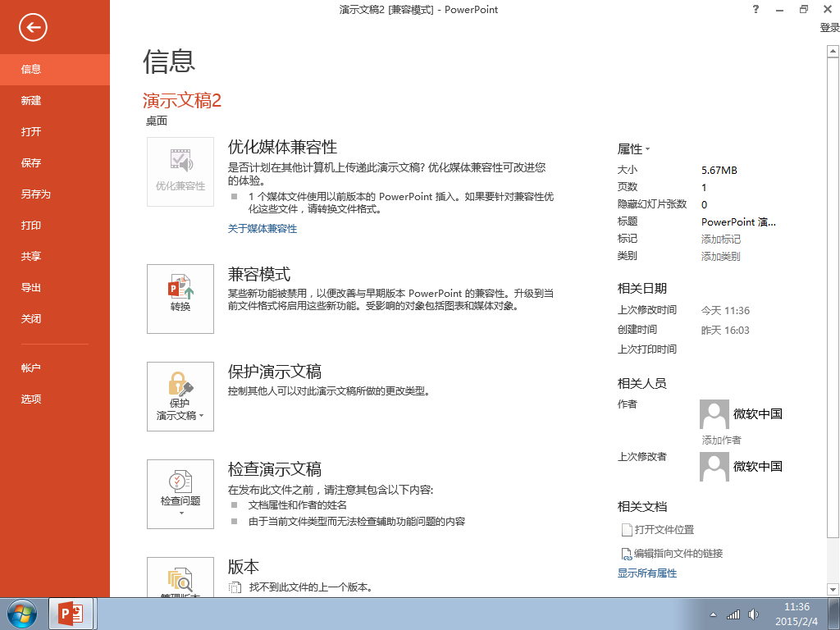Open the About Media Compatibility (关于媒体兼容性) link

(262, 229)
